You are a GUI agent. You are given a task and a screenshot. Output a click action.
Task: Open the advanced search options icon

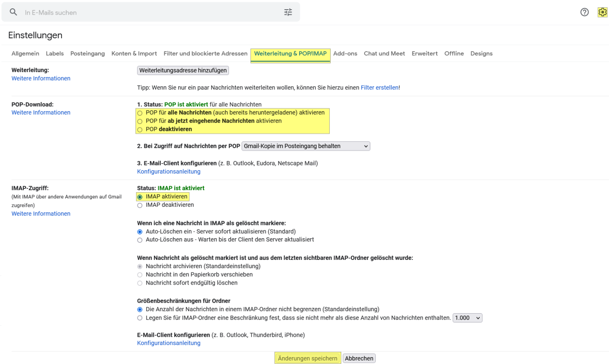pyautogui.click(x=288, y=12)
